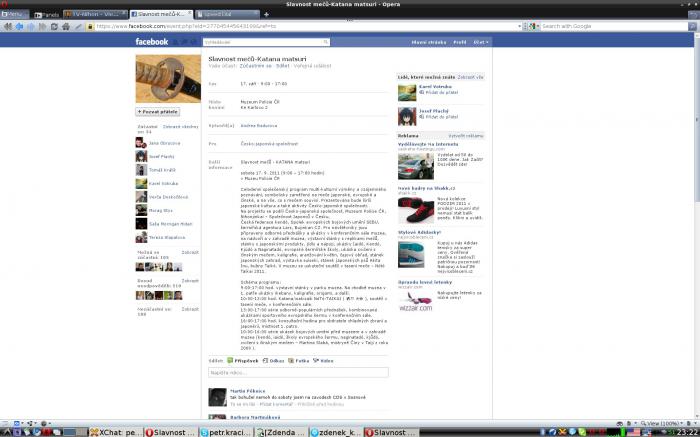The width and height of the screenshot is (700, 437).
Task: Click the system clock 23:22
Action: [x=687, y=432]
